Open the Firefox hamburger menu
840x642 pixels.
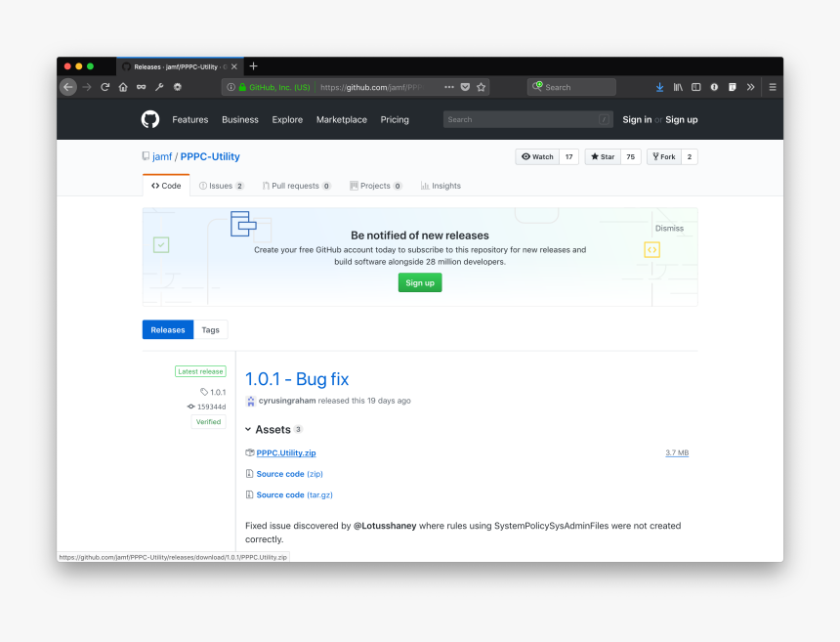pyautogui.click(x=773, y=87)
